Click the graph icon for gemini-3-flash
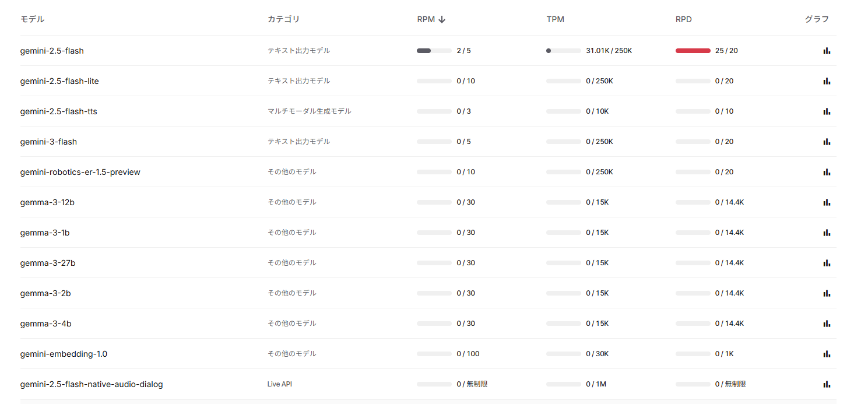The width and height of the screenshot is (868, 404). 827,142
